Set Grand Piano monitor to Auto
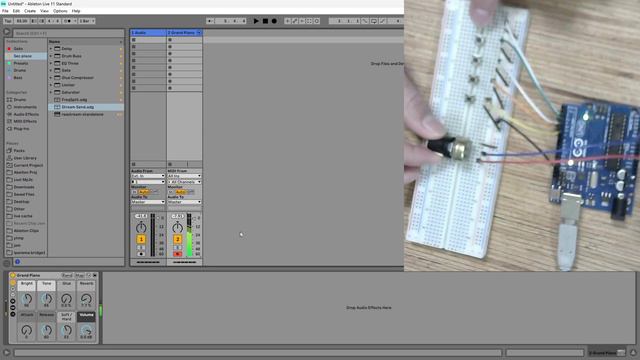640x360 pixels. point(180,192)
